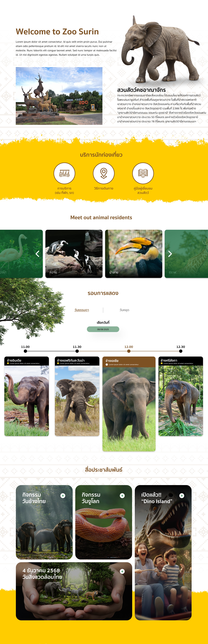This screenshot has height=644, width=208.
Task: Open the Khon Kaen Zoo entrance photo
Action: 59,96
